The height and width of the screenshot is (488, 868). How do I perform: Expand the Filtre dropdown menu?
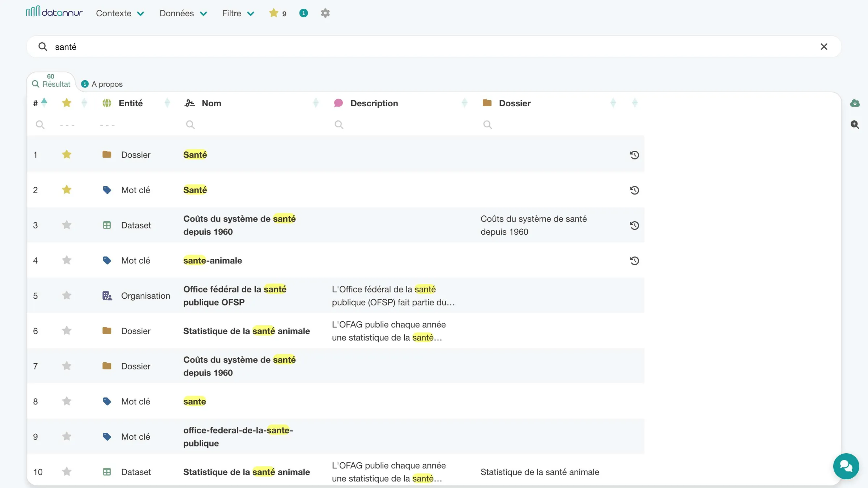click(238, 13)
